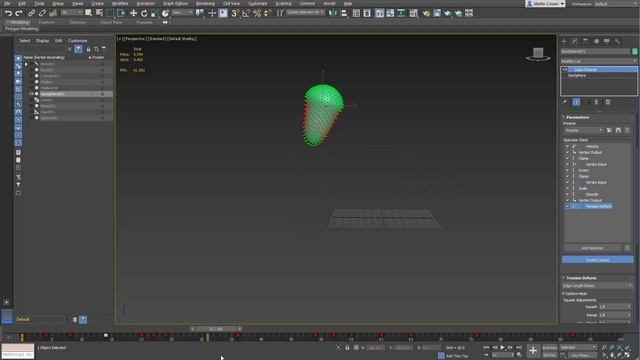Open the Modifier List dropdown
Viewport: 640px width, 360px height.
[x=598, y=61]
